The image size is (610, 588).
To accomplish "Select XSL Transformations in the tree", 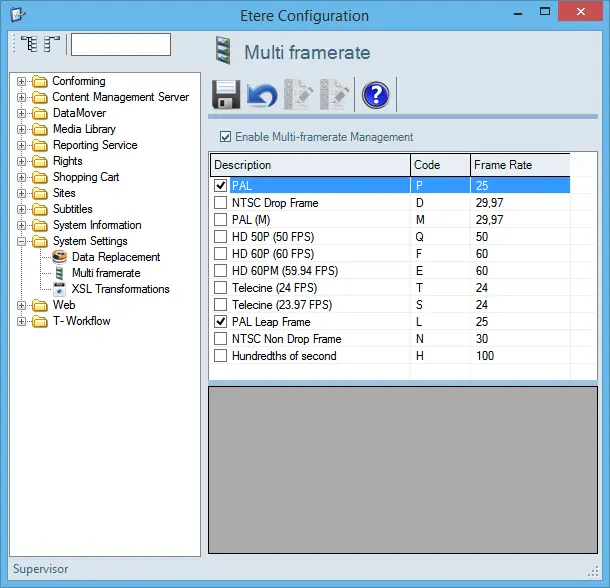I will tap(120, 289).
